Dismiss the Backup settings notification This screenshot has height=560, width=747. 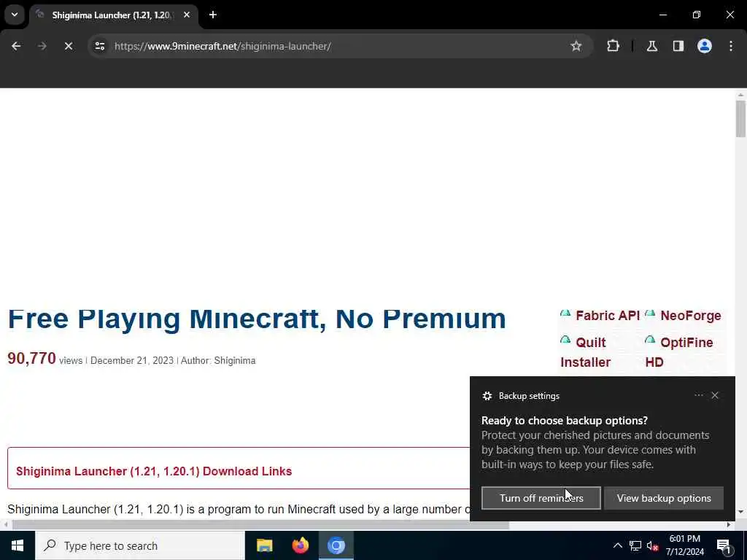pos(715,395)
